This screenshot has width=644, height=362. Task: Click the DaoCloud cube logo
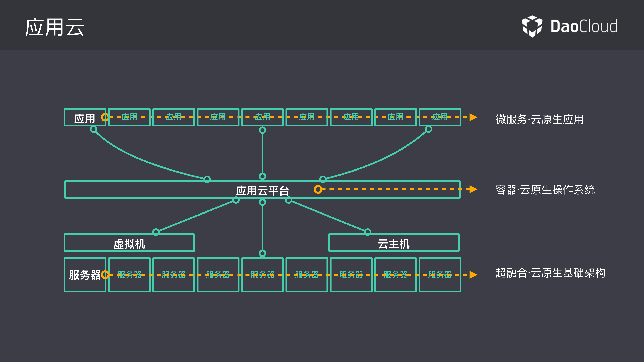click(532, 27)
